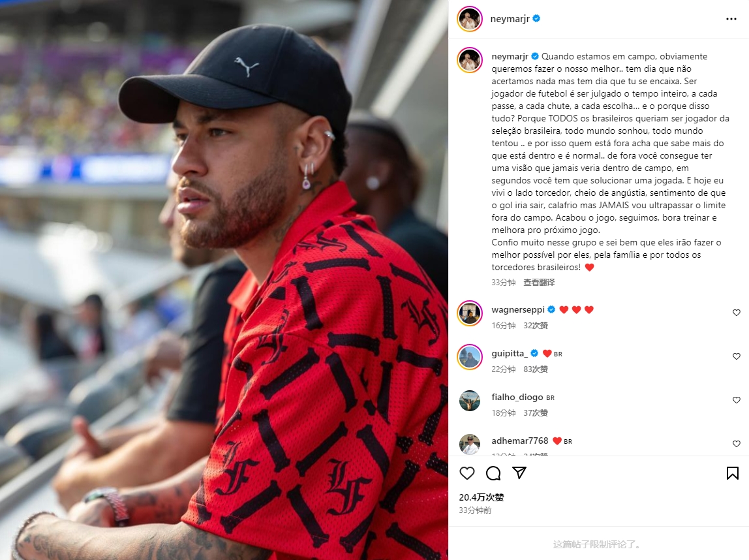
Task: Open wagnerseppi's profile link
Action: coord(518,309)
